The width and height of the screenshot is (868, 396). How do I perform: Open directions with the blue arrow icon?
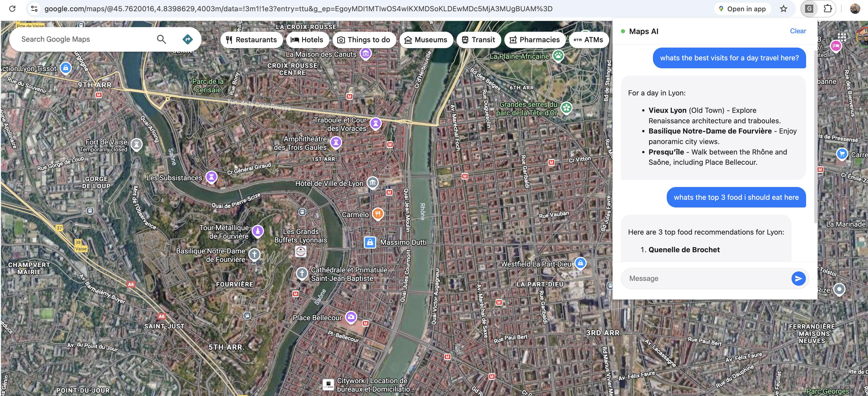(187, 39)
